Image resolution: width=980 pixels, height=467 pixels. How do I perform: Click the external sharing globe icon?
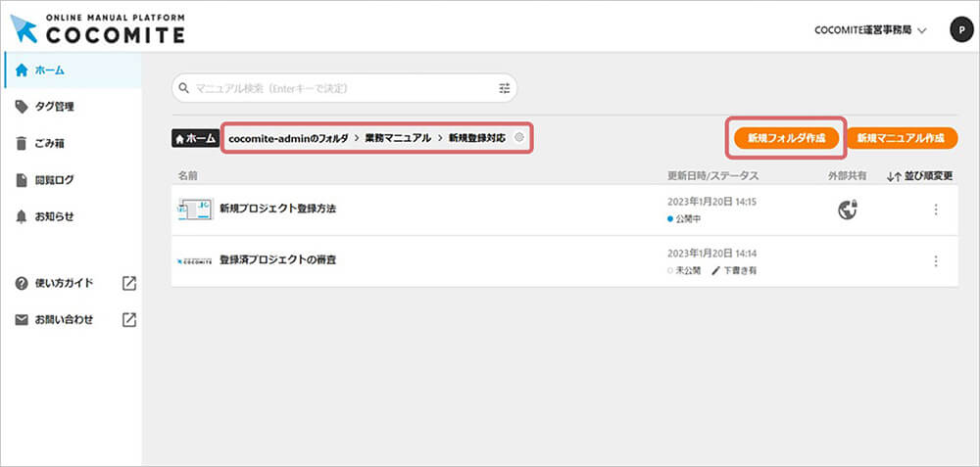point(848,209)
